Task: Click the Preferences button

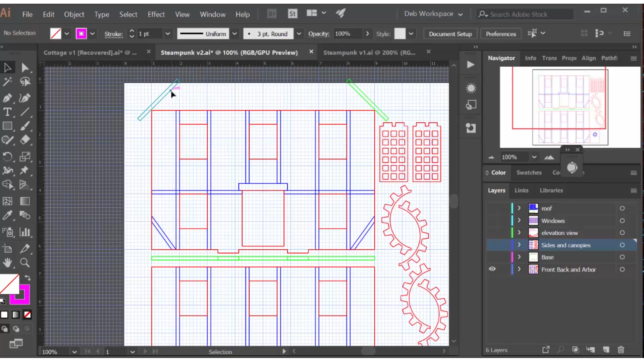Action: pos(501,34)
